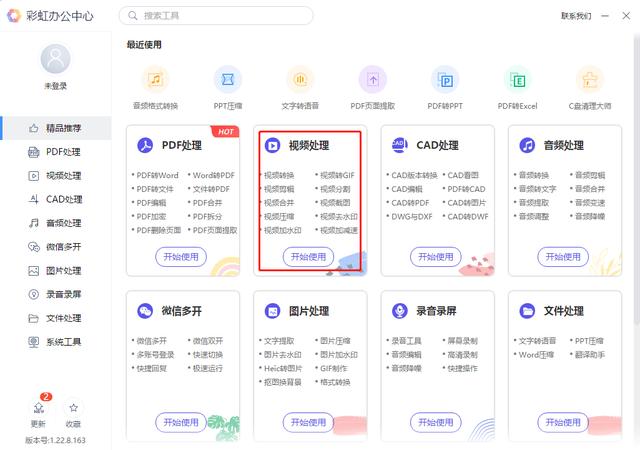The height and width of the screenshot is (450, 640).
Task: Click 开始使用 on the 微信多开 card
Action: pos(181,422)
